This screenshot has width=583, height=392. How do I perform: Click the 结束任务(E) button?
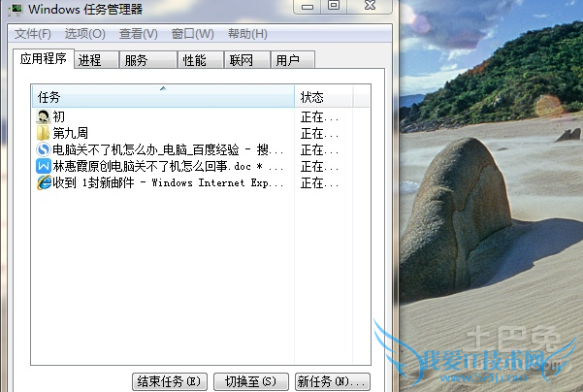(170, 381)
